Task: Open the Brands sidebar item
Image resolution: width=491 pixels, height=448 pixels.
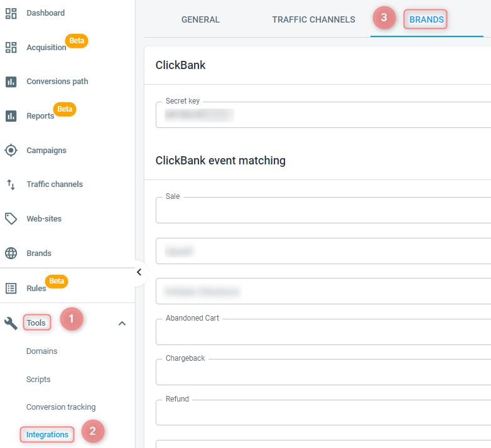Action: coord(39,253)
